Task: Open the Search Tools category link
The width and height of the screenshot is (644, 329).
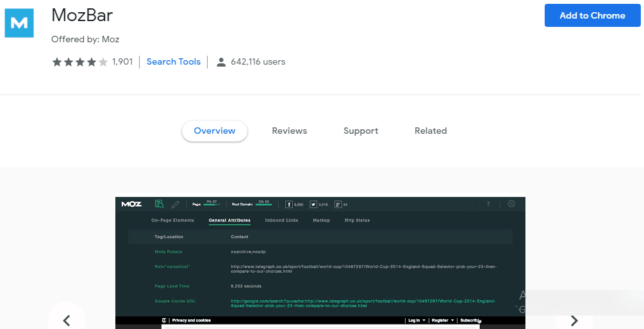Action: (x=173, y=62)
